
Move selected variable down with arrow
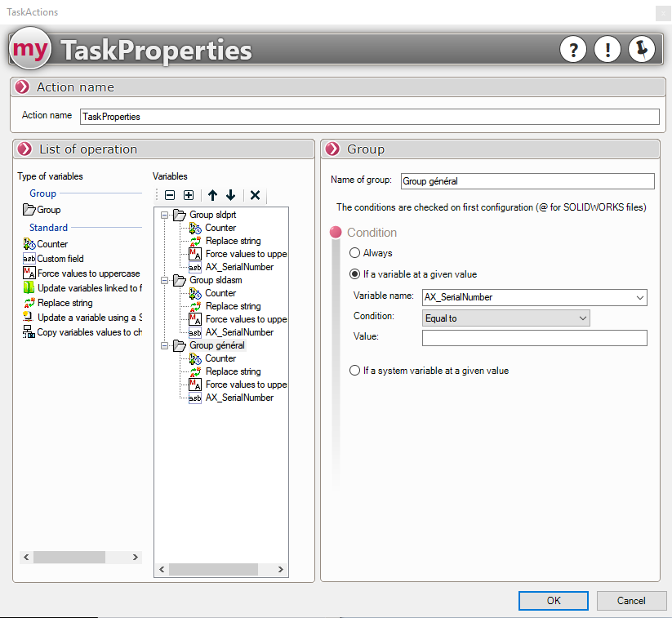[231, 195]
